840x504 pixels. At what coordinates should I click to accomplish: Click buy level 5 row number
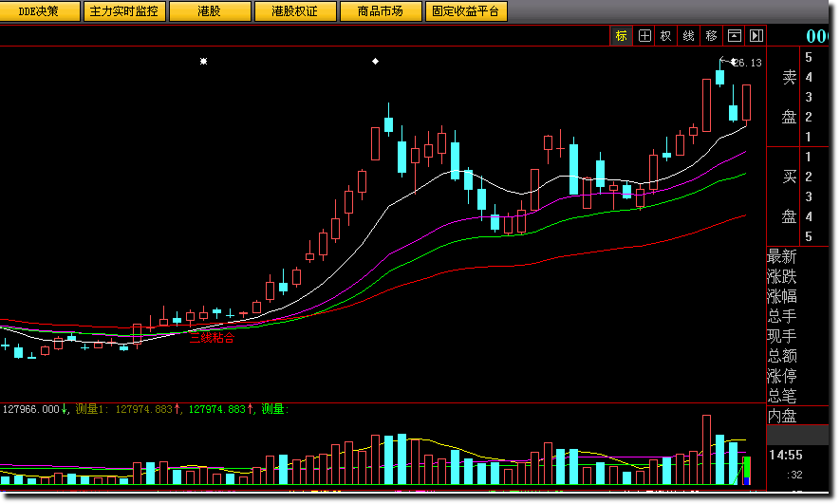point(809,236)
